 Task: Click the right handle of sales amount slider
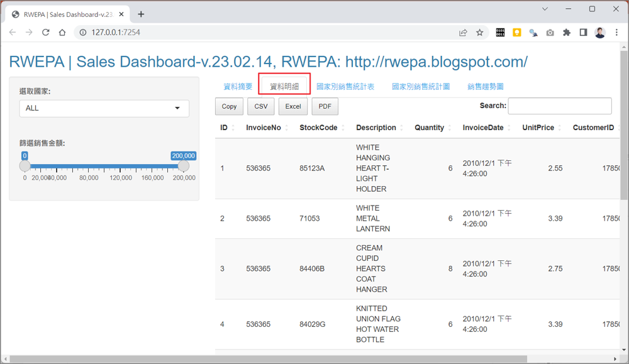183,166
